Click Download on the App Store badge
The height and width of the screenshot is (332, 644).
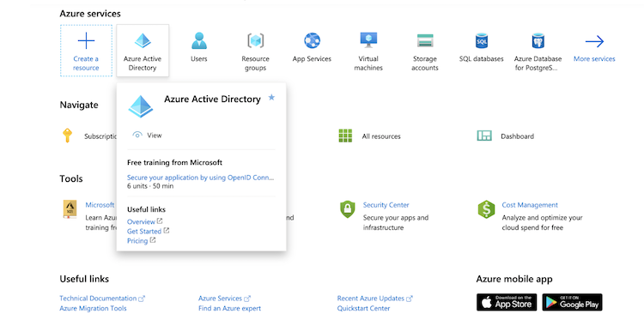[x=507, y=302]
